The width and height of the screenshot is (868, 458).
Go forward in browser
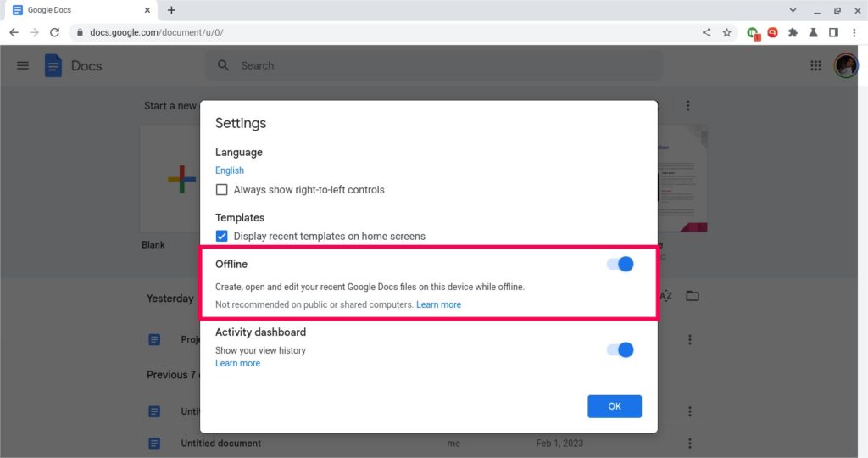click(x=34, y=32)
